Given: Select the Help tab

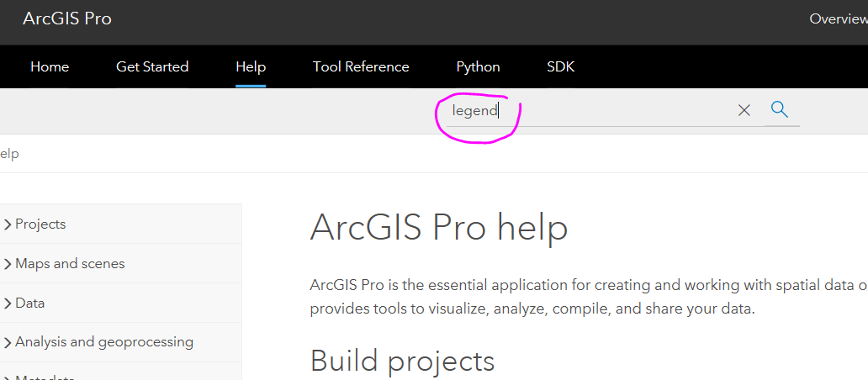Looking at the screenshot, I should pyautogui.click(x=251, y=66).
